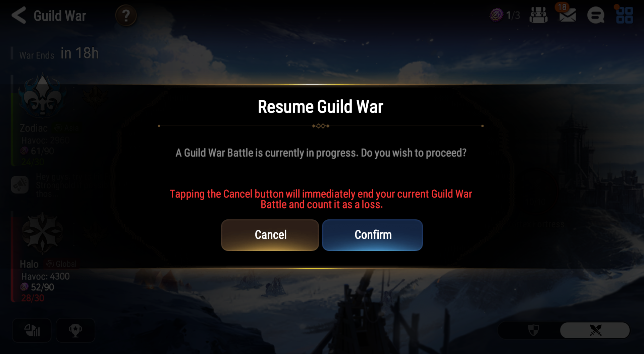Open the war statistics chart icon
Image resolution: width=644 pixels, height=354 pixels.
pyautogui.click(x=32, y=330)
